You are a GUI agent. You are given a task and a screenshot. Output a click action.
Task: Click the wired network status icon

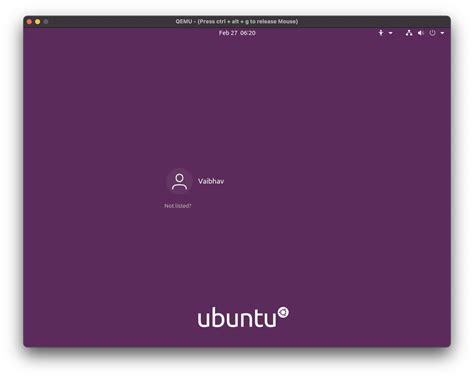(x=409, y=33)
